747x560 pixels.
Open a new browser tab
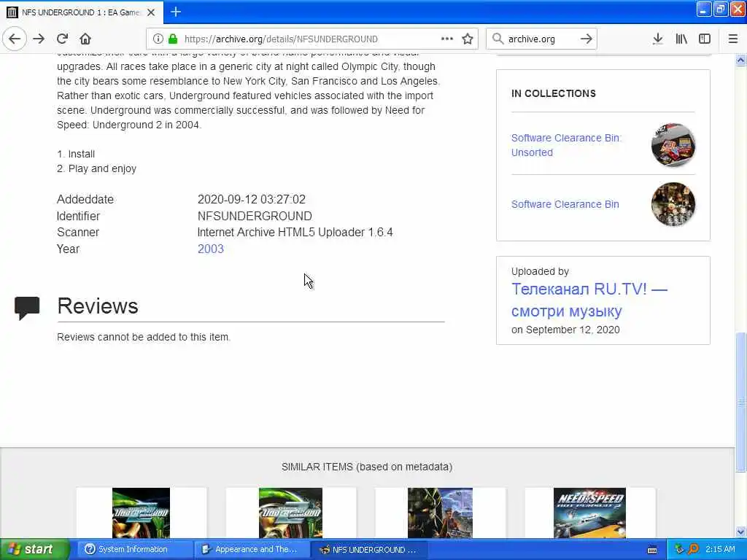(176, 12)
